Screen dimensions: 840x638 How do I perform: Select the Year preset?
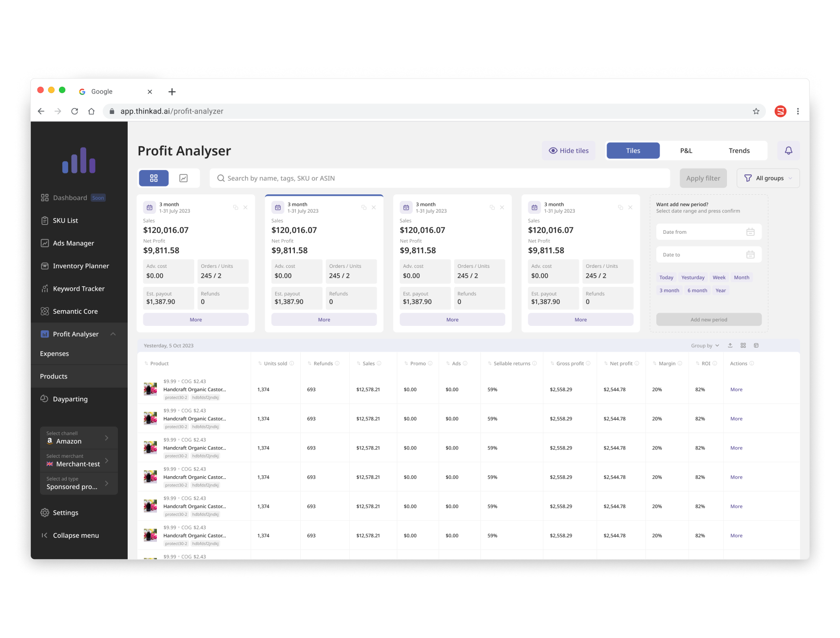pyautogui.click(x=721, y=290)
